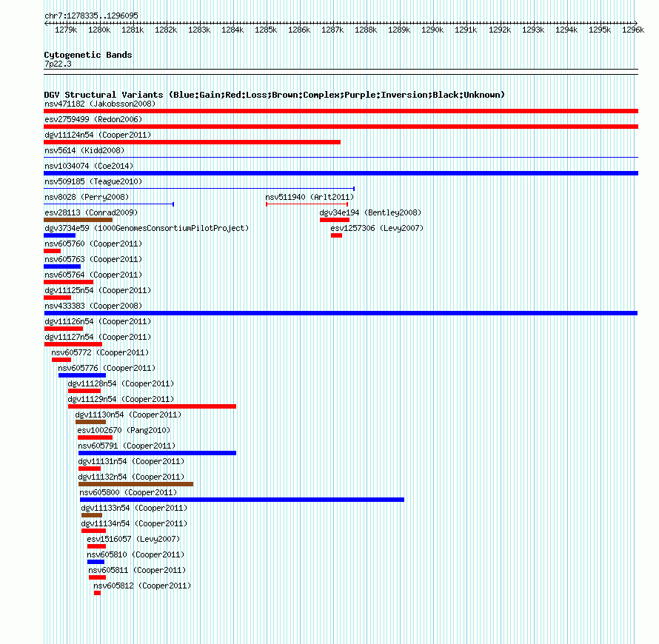Select the blue bar under nsv433383
Viewport: 659px width, 644px height.
pos(341,313)
